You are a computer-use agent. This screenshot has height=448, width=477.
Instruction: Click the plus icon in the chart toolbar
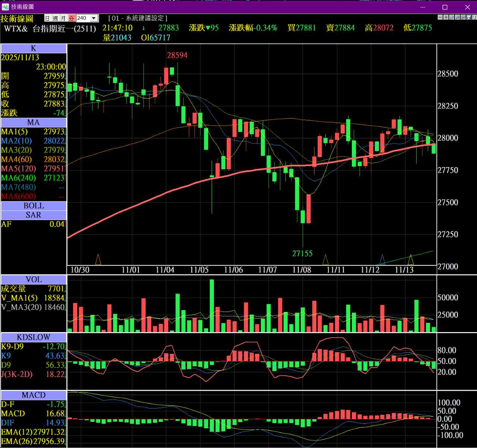click(x=446, y=17)
